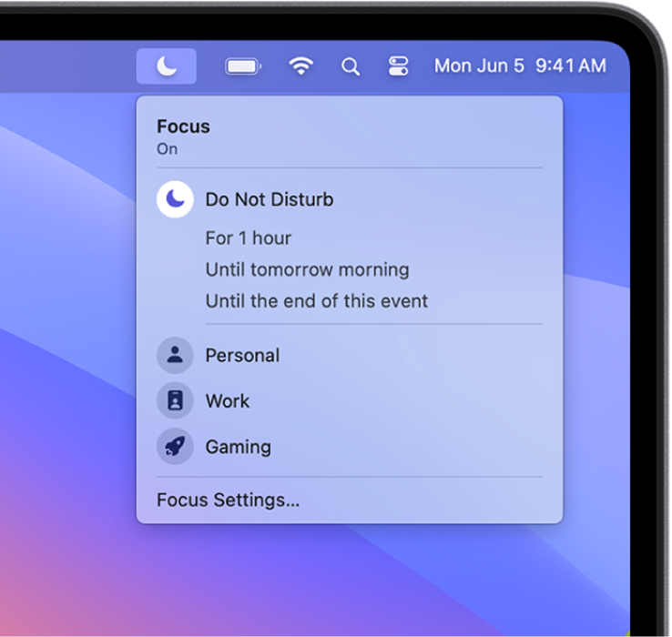Click the On status text

point(167,149)
